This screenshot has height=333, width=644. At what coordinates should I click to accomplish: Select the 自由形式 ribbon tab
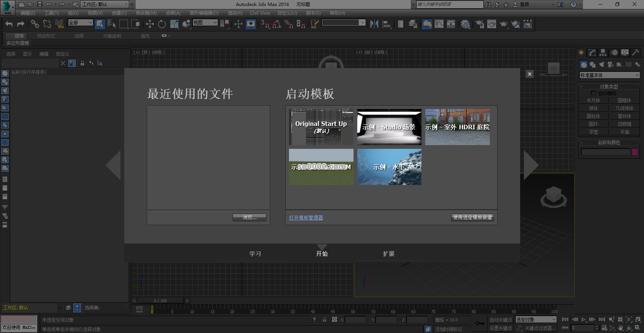tap(46, 36)
